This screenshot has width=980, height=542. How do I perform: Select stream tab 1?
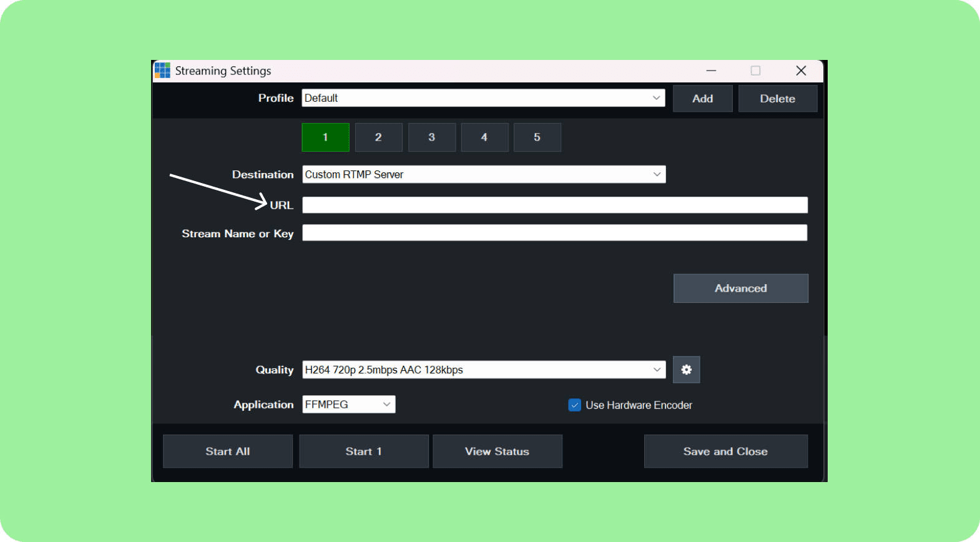coord(325,137)
